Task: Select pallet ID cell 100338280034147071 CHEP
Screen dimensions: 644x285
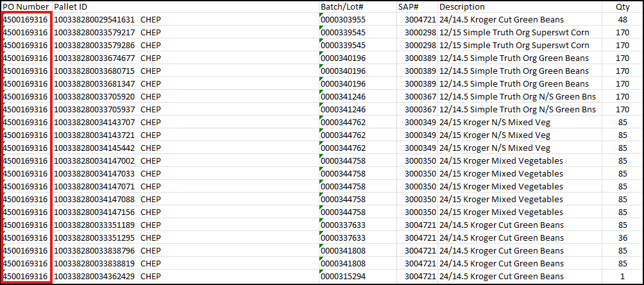Action: pyautogui.click(x=185, y=186)
